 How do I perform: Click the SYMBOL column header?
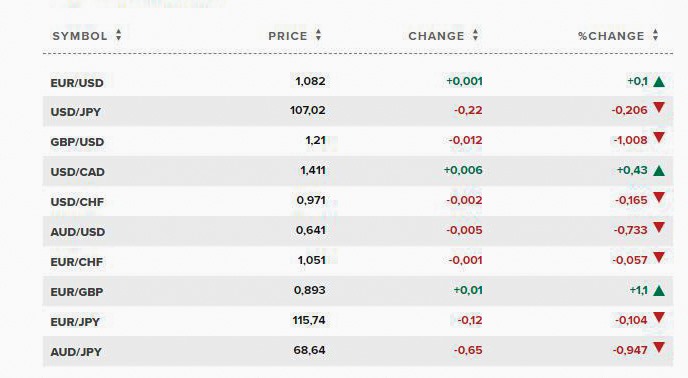80,36
